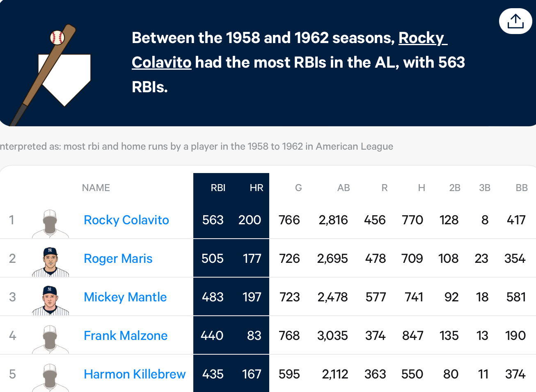Click Frank Malzone placeholder avatar
The height and width of the screenshot is (392, 536).
tap(50, 339)
